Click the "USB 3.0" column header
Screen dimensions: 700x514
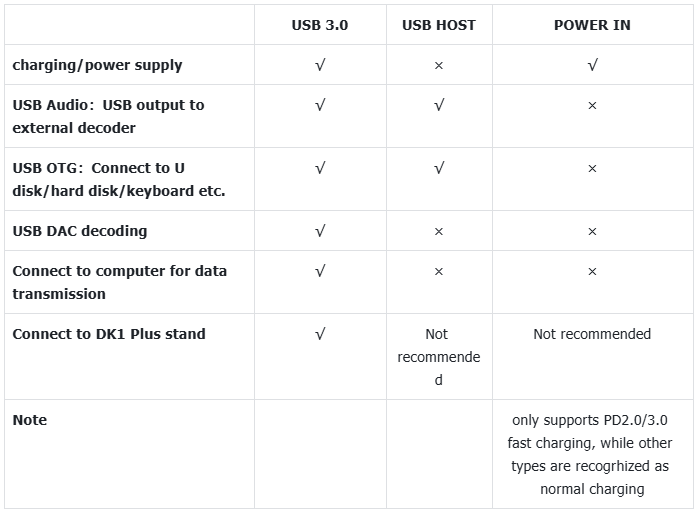(320, 25)
